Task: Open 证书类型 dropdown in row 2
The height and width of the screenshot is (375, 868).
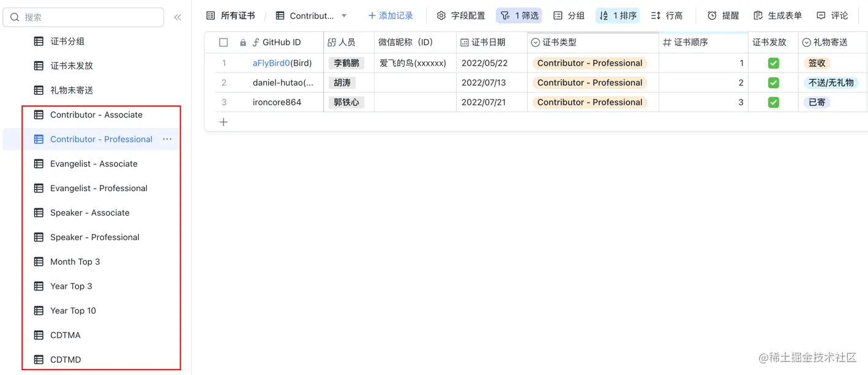Action: tap(590, 83)
